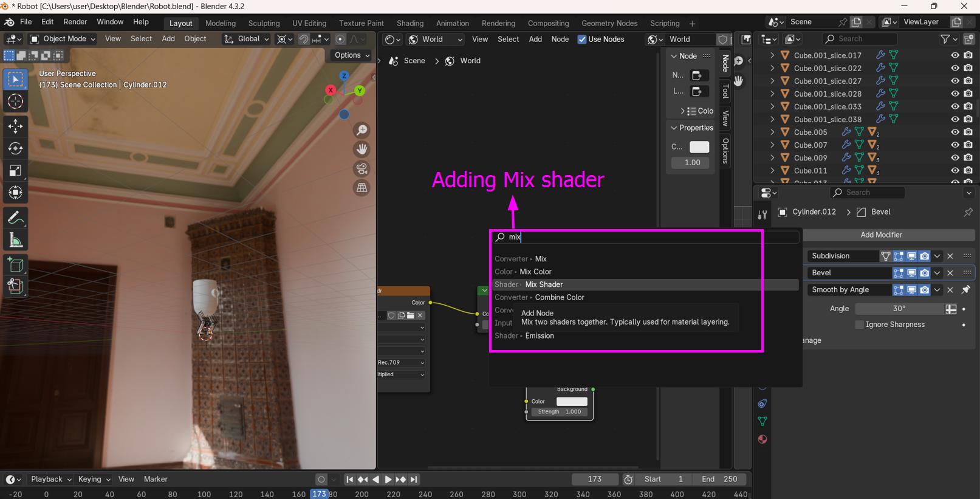Toggle proportional editing icon
The image size is (980, 499).
tap(340, 39)
